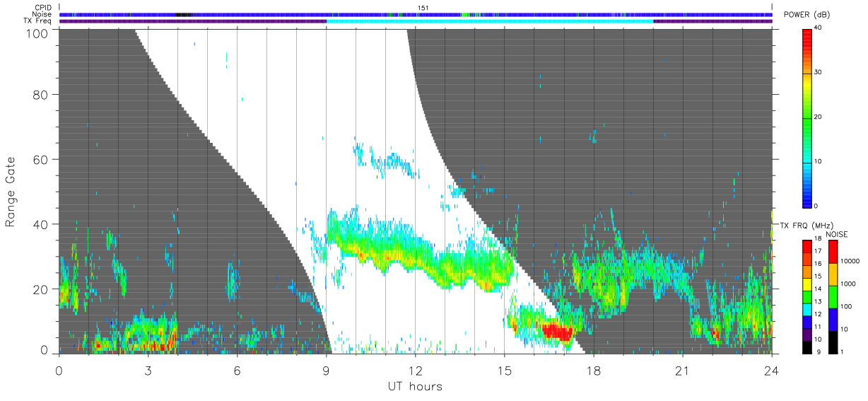Click the UT hours axis title
Image resolution: width=868 pixels, height=401 pixels.
(x=415, y=386)
